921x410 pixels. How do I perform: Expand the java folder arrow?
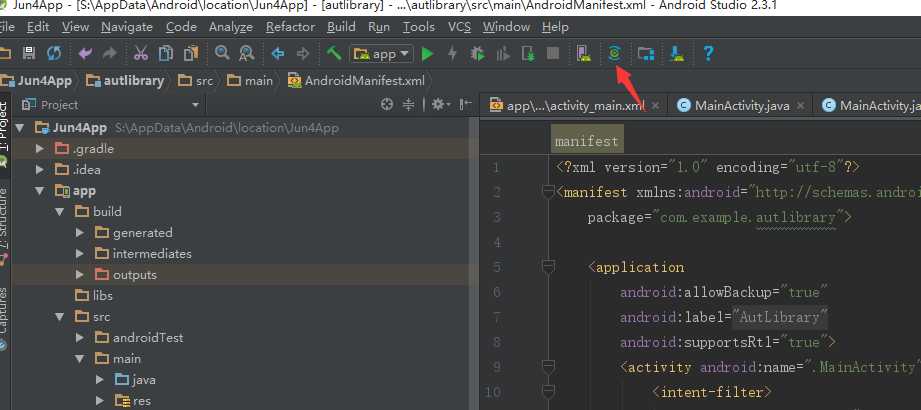click(x=100, y=380)
